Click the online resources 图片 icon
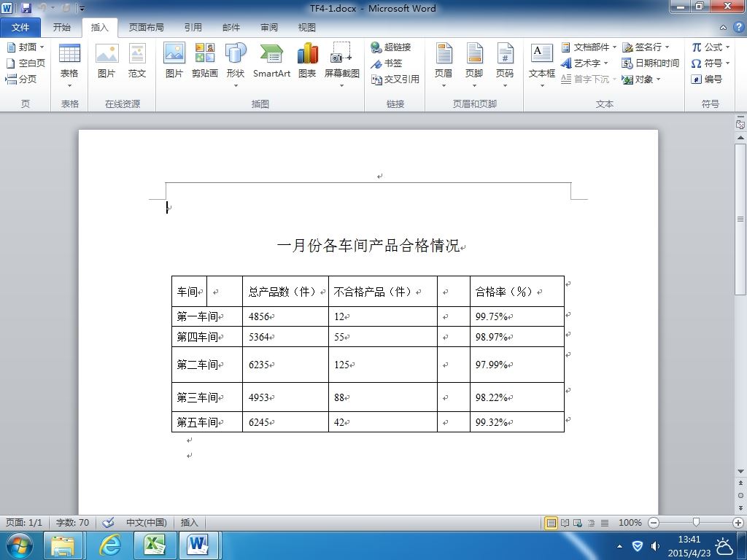Screen dimensions: 747x560 (x=107, y=61)
